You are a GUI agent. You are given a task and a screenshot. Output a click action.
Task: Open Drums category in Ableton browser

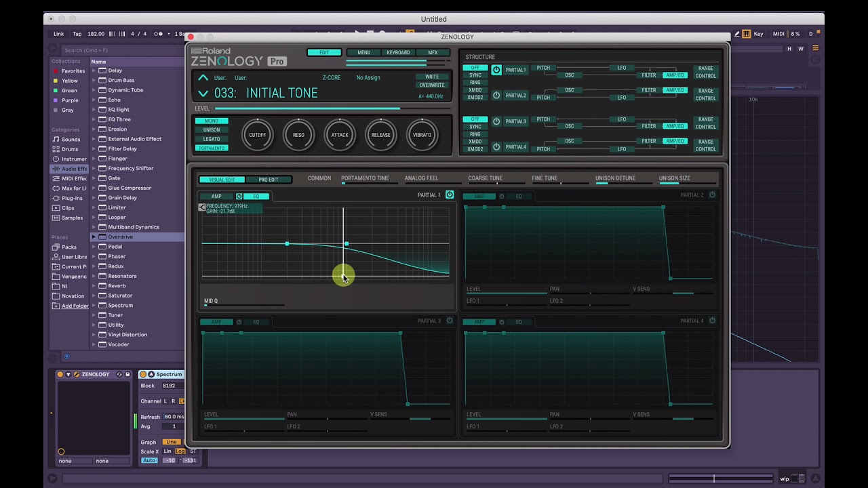70,149
